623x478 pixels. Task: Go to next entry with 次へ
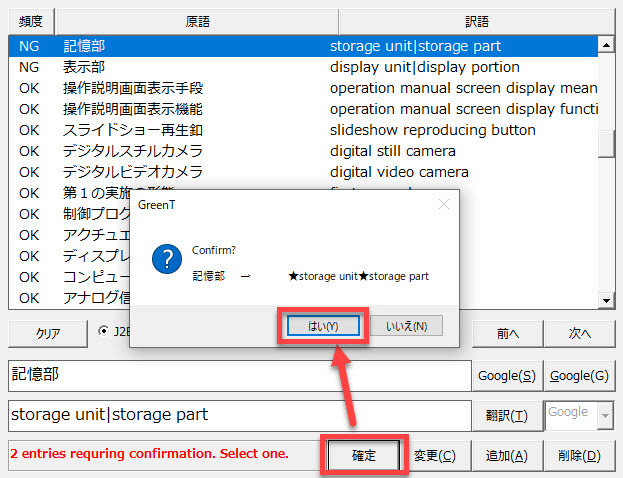coord(580,333)
